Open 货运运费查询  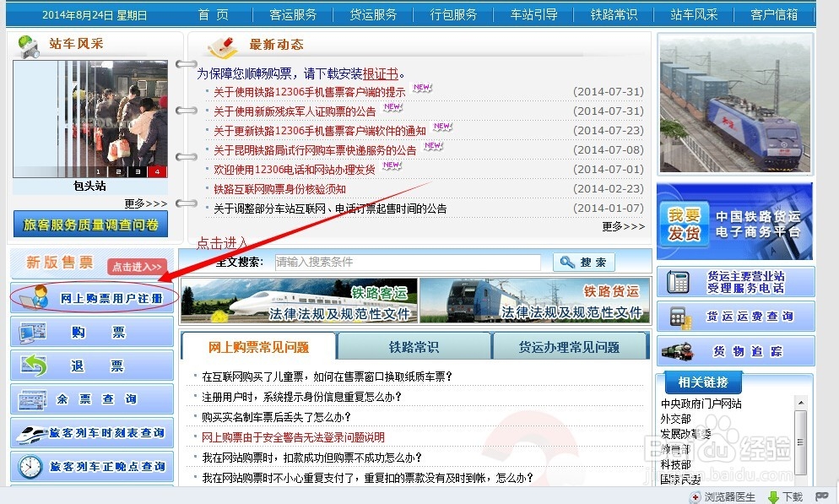[736, 317]
